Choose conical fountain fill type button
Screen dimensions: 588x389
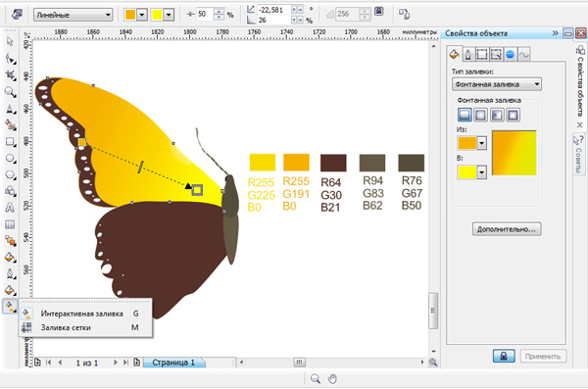pos(497,115)
